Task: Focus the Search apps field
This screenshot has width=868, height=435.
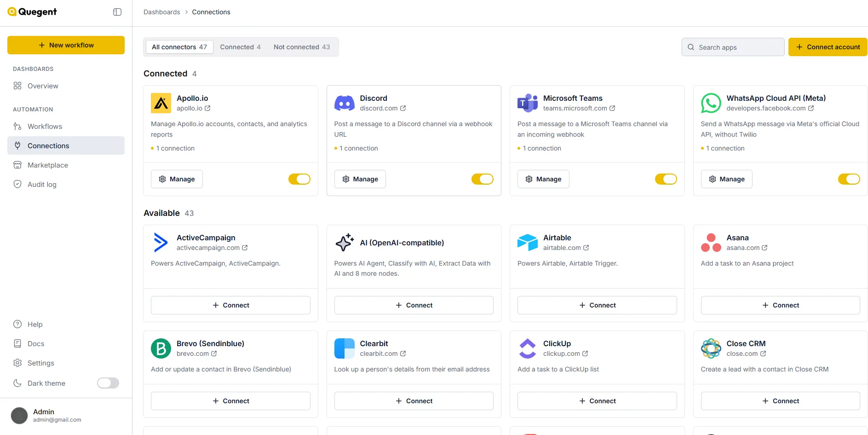Action: tap(733, 47)
